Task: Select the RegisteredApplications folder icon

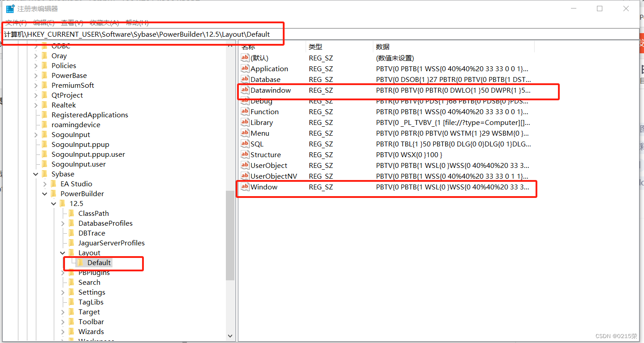Action: 44,115
